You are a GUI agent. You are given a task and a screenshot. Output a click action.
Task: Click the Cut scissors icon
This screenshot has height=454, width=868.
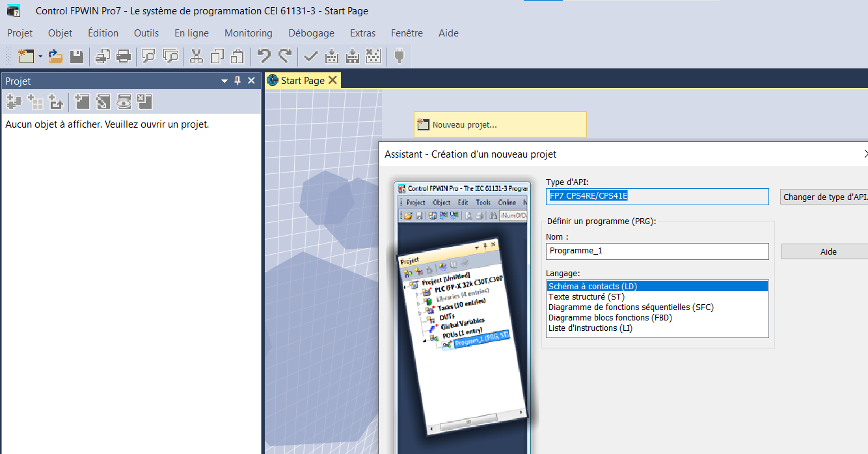tap(197, 57)
